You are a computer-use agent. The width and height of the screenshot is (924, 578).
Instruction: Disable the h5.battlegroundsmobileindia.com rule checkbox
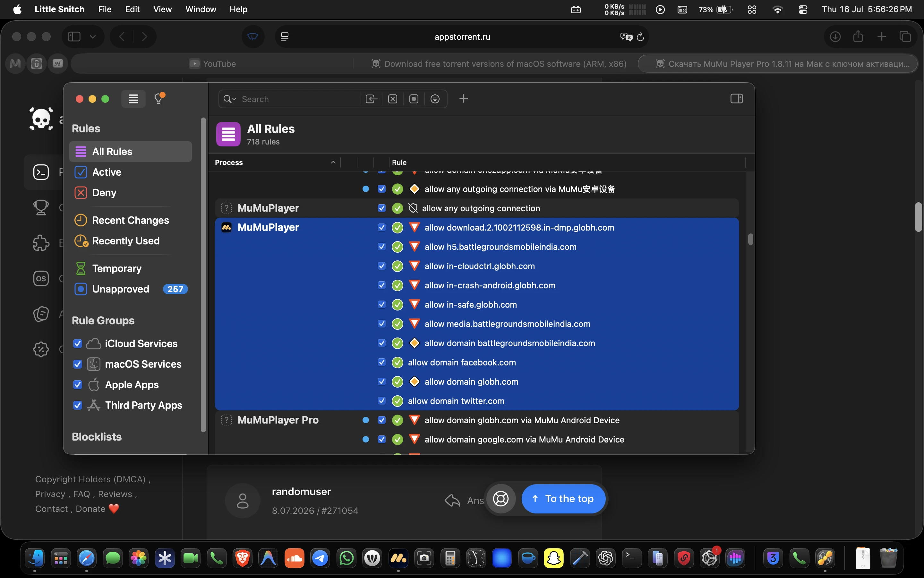click(381, 247)
